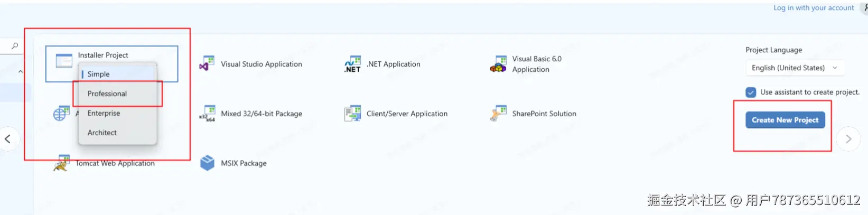Select the SharePoint Solution icon

click(498, 114)
